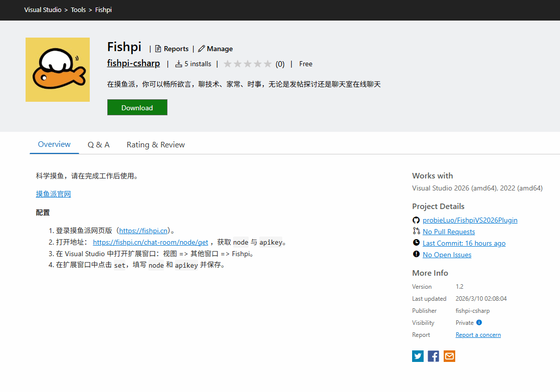Screen dimensions: 560x392
Task: Switch to the Q & A tab
Action: click(98, 145)
